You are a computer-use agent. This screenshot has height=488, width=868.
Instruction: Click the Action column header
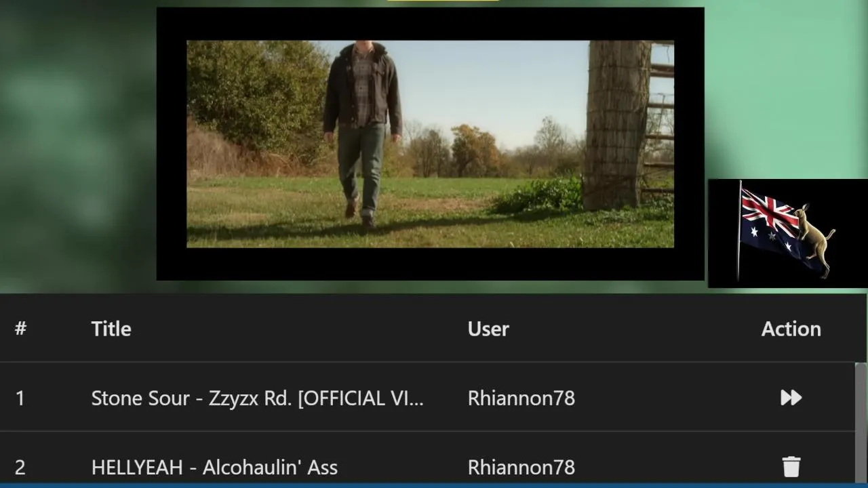pyautogui.click(x=791, y=329)
